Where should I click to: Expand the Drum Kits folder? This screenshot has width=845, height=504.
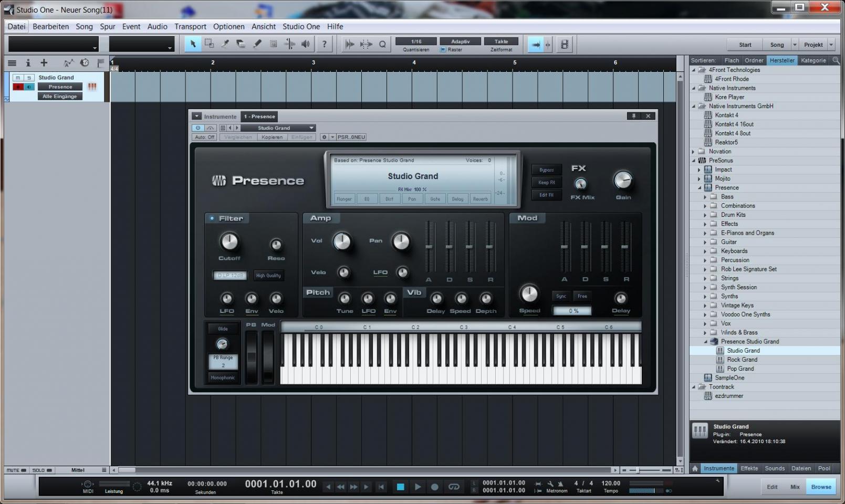tap(705, 215)
